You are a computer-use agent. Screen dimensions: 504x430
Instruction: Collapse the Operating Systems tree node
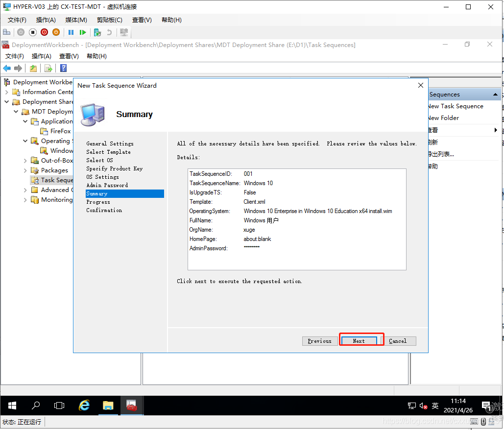(x=25, y=141)
